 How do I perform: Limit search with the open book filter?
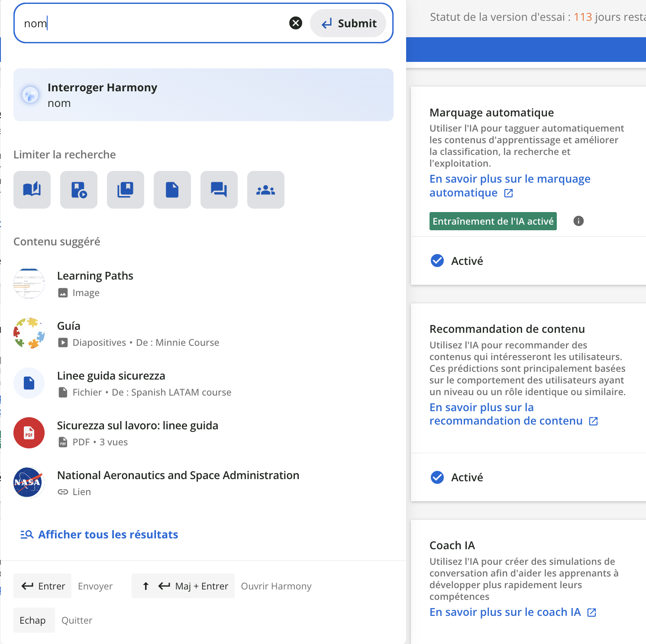pyautogui.click(x=32, y=190)
